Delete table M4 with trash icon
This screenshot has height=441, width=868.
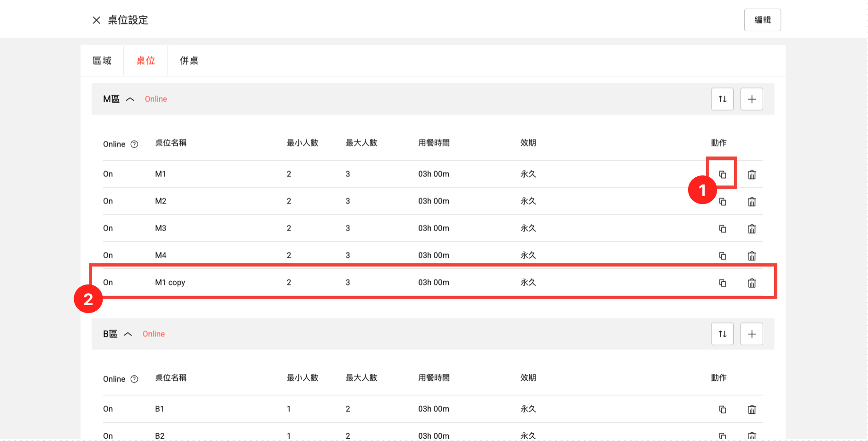pos(752,256)
